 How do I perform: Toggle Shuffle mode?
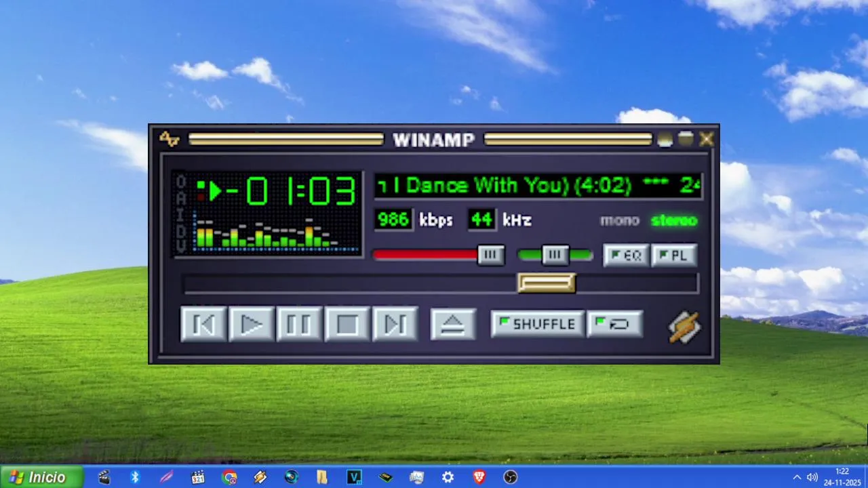537,325
